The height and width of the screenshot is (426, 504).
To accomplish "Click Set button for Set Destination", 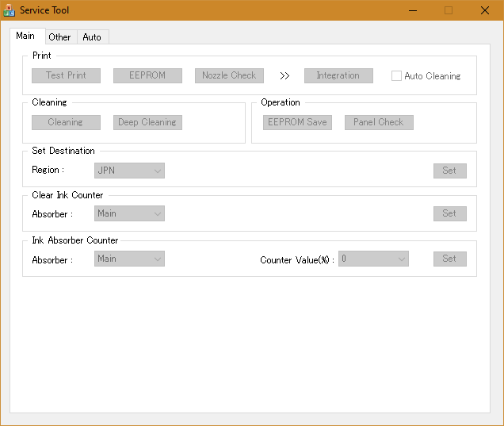I will click(449, 171).
